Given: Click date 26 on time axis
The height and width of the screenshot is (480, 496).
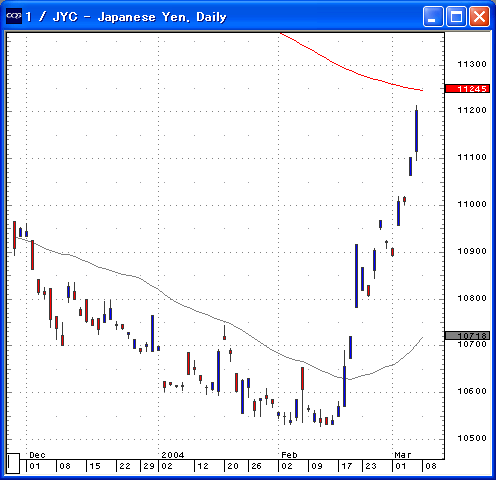Looking at the screenshot, I should (x=256, y=466).
